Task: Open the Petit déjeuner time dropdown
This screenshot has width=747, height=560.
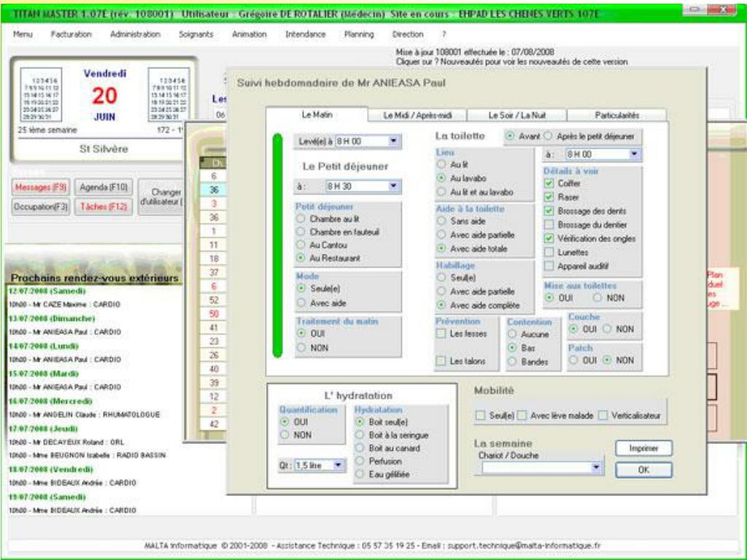Action: (393, 186)
